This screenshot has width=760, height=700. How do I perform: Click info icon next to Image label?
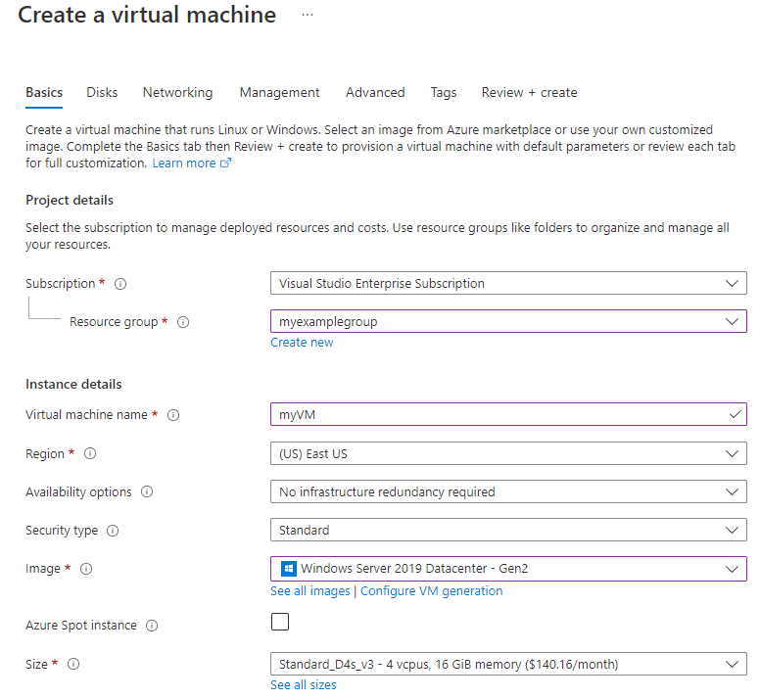click(85, 569)
